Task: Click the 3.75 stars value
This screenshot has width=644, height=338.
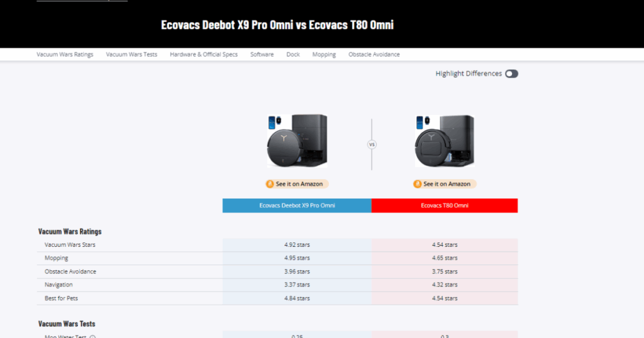Action: click(445, 271)
